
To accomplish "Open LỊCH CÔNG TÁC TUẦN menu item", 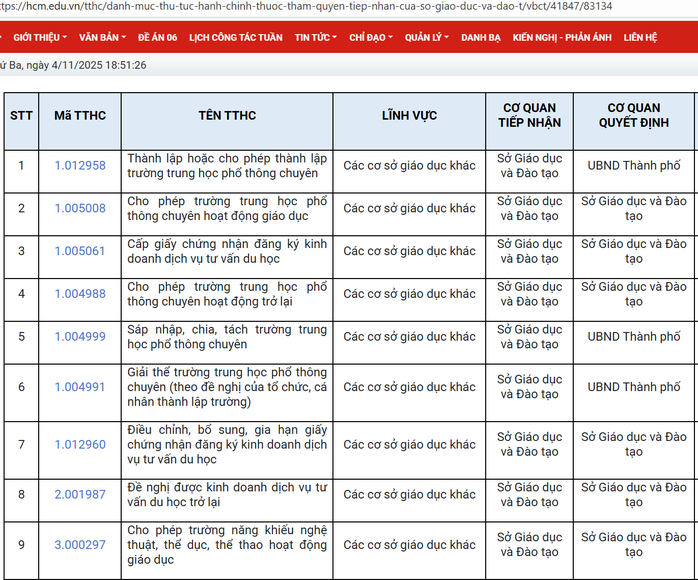I will [235, 37].
